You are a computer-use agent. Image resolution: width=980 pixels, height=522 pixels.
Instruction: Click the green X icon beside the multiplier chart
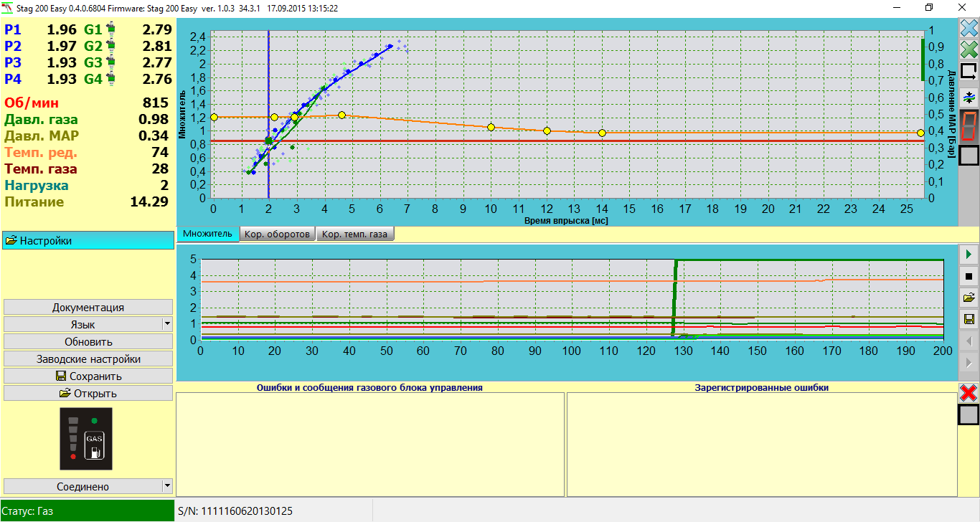(969, 49)
